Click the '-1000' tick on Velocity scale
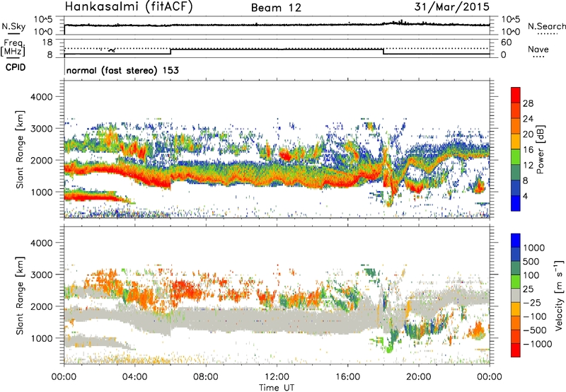 [x=537, y=344]
